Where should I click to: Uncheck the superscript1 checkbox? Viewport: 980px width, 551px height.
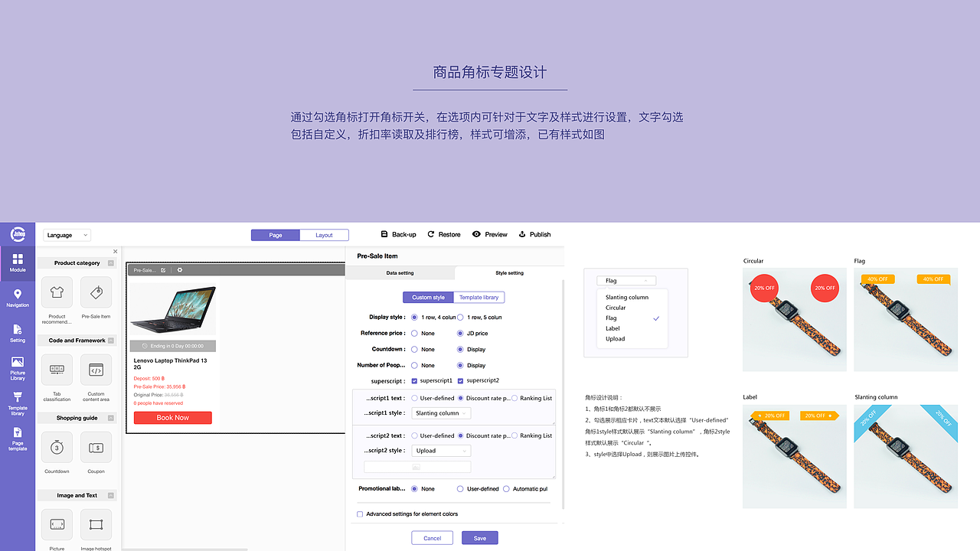(416, 380)
